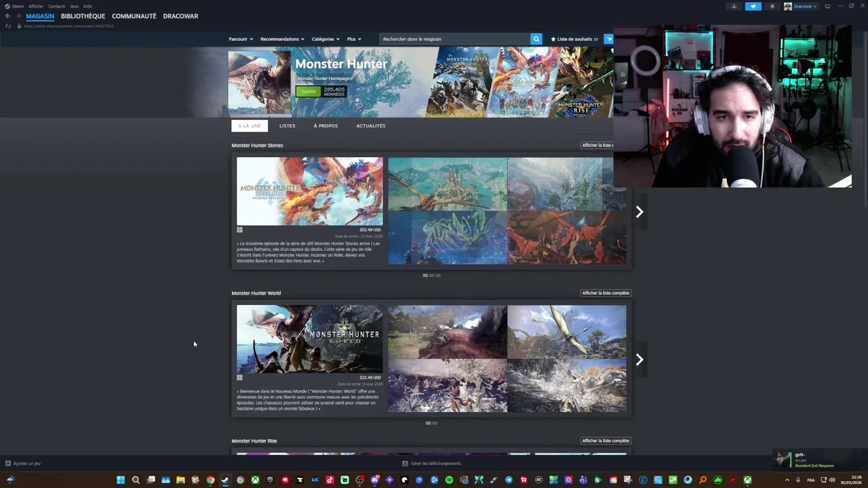Click the Windows platform icon under Monster Hunter World
The height and width of the screenshot is (488, 868).
coord(239,378)
